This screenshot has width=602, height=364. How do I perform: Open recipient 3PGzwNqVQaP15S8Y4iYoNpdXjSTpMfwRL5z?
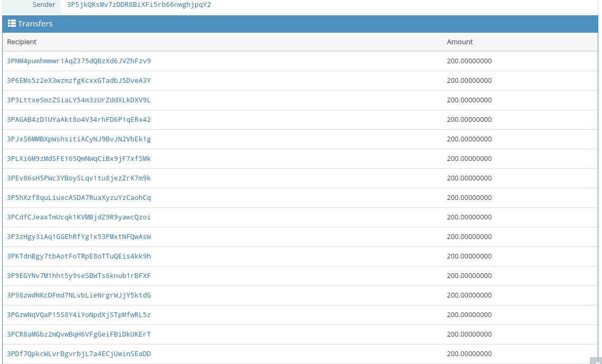point(79,314)
